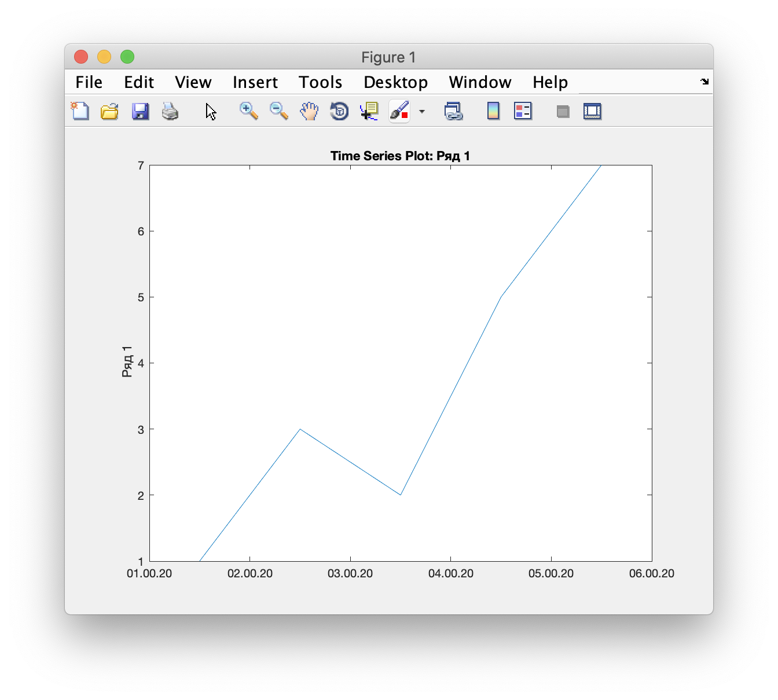The height and width of the screenshot is (700, 778).
Task: Expand the brush color dropdown arrow
Action: 422,111
